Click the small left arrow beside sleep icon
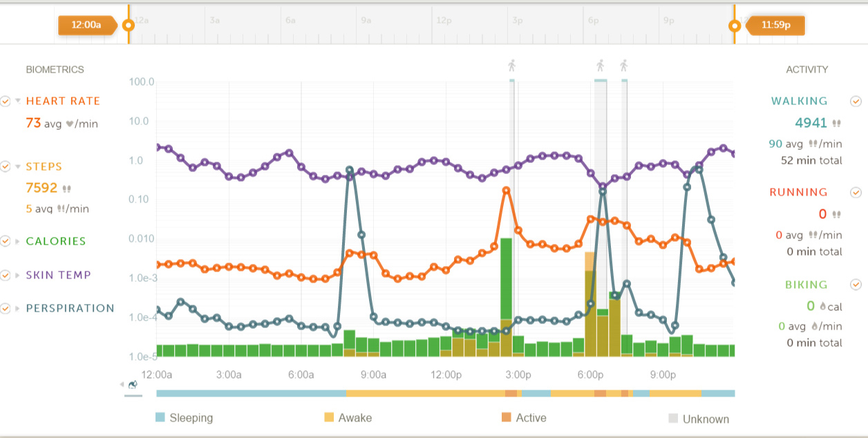The height and width of the screenshot is (438, 868). coord(122,385)
